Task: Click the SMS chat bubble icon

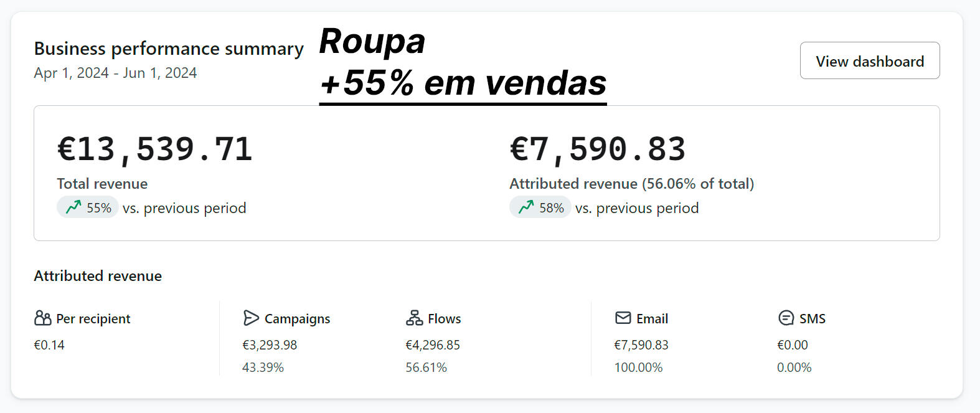Action: click(x=786, y=318)
